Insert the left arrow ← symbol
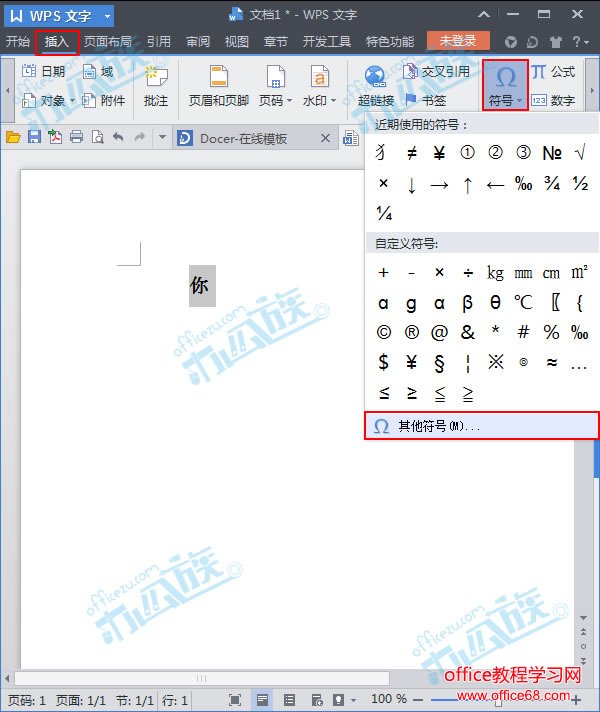This screenshot has width=600, height=712. 495,185
